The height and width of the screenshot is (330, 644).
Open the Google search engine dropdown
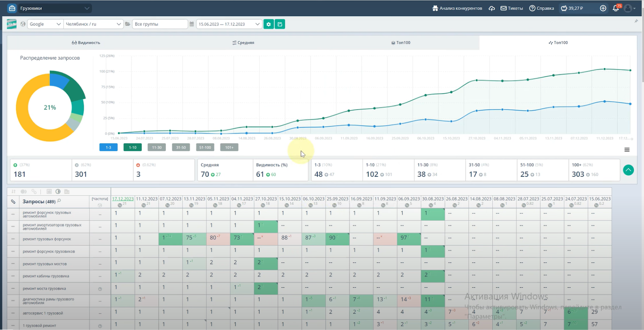(x=45, y=24)
